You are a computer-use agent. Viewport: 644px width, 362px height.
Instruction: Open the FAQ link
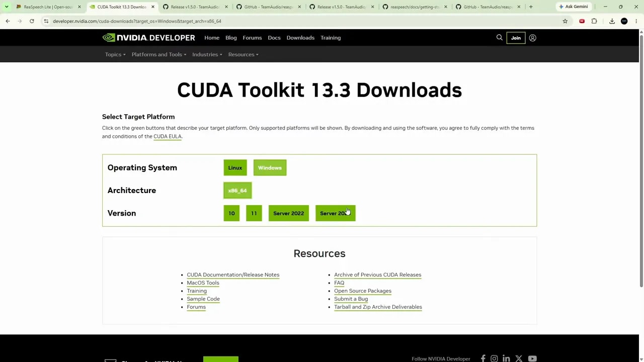point(339,283)
